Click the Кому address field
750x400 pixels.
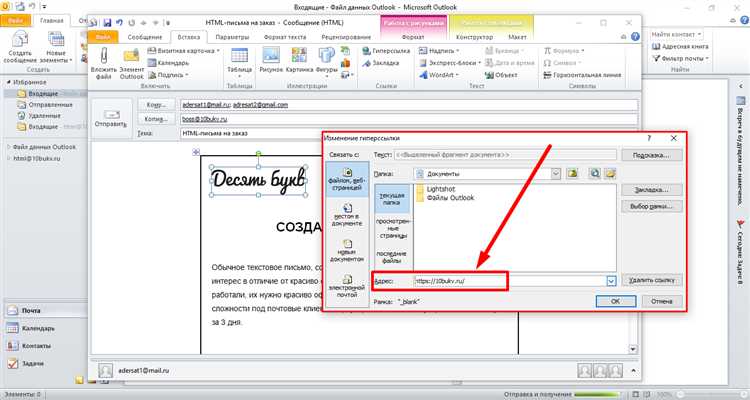[409, 105]
